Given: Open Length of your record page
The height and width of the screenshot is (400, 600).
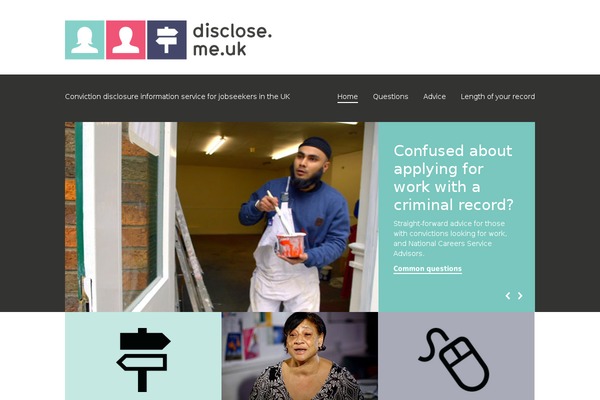Looking at the screenshot, I should 497,96.
